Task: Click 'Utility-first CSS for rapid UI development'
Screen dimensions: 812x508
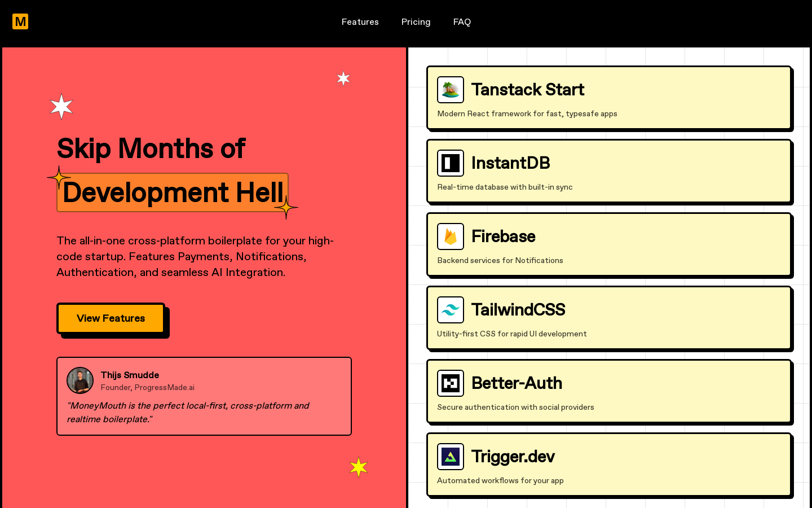Action: pyautogui.click(x=511, y=334)
